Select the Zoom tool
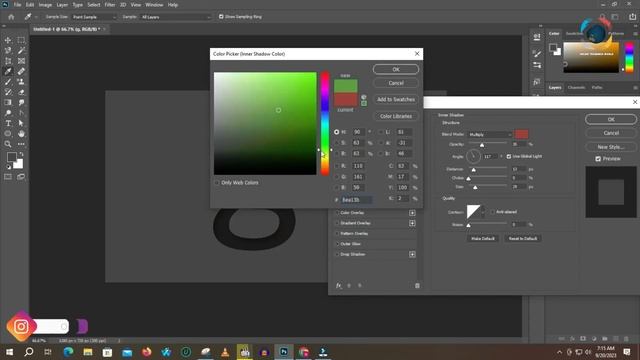640x360 pixels. point(8,144)
